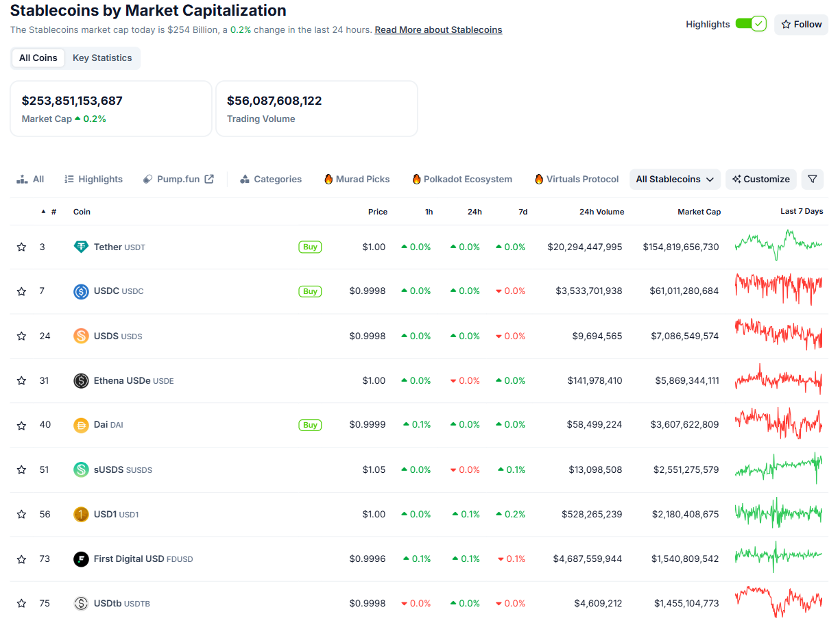Click the USDtb row star icon

21,603
